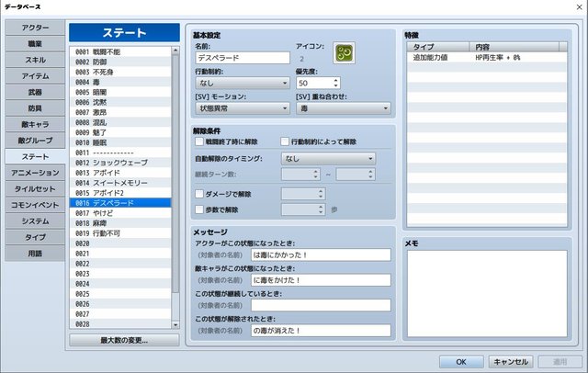Click inside the メモ text area
The height and width of the screenshot is (373, 588).
487,293
